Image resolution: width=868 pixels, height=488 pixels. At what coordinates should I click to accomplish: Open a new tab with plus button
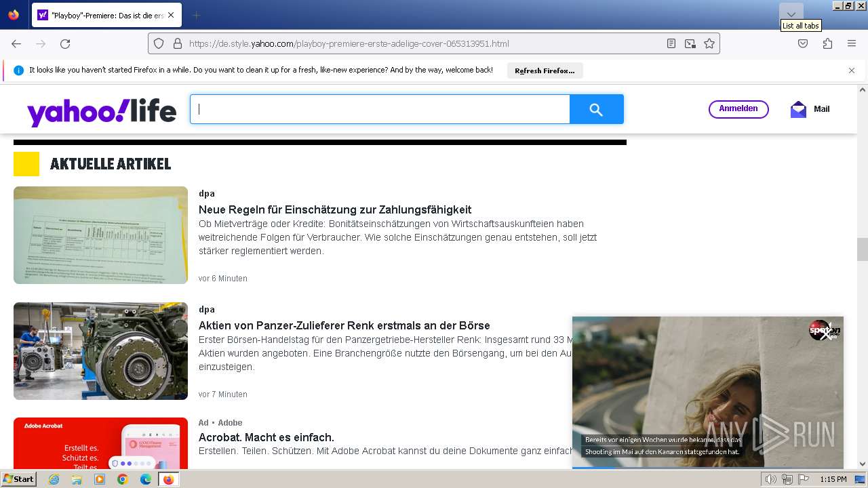click(x=196, y=15)
